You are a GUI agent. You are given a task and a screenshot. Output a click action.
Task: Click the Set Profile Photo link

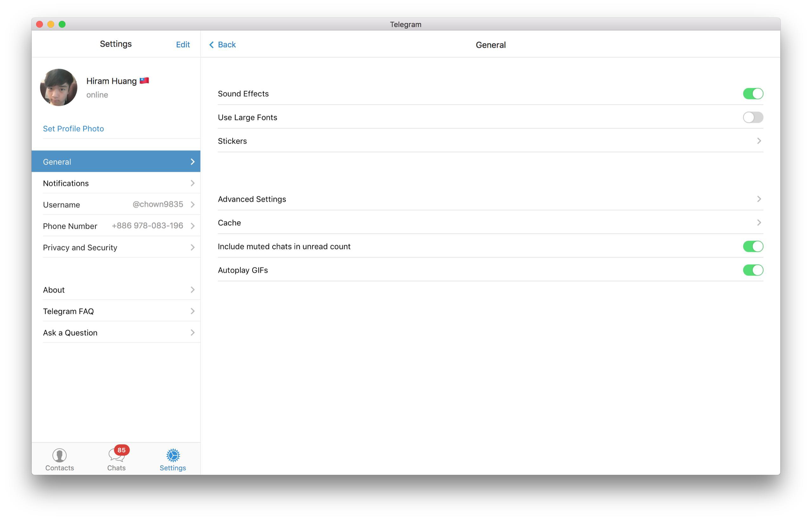(x=73, y=129)
